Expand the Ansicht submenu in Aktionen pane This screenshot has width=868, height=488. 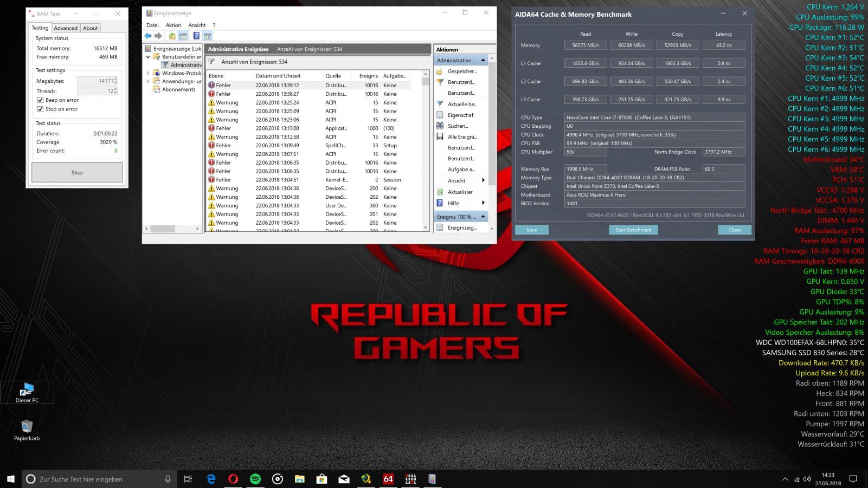[483, 180]
